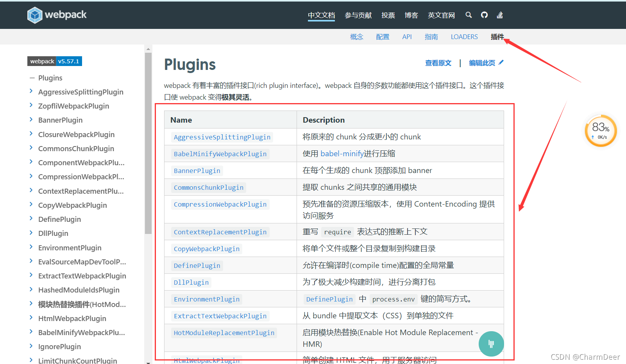This screenshot has width=626, height=364.
Task: Expand ZopfliWebpackPlugin sidebar chevron
Action: [31, 105]
